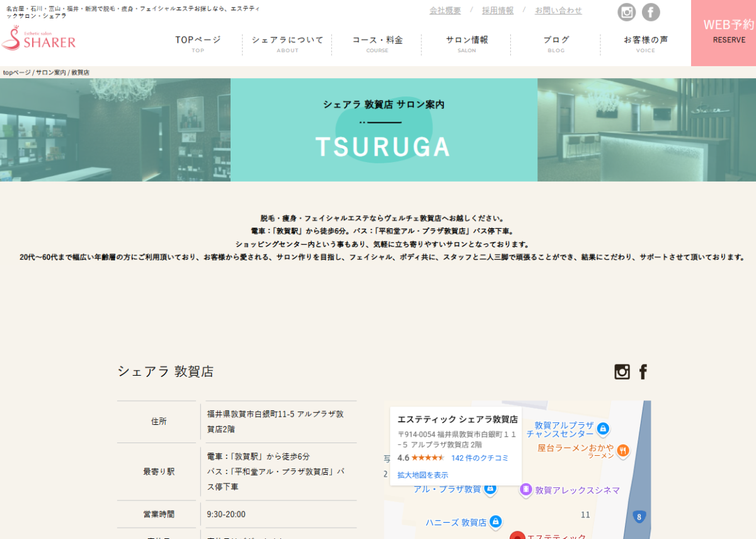Open the ブログ menu item
The height and width of the screenshot is (539, 756).
556,44
